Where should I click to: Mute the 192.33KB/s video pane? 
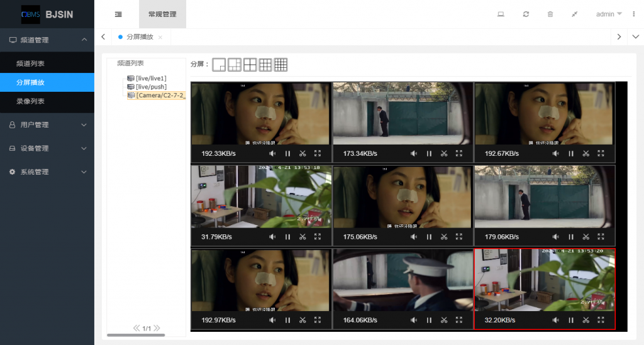[x=272, y=153]
